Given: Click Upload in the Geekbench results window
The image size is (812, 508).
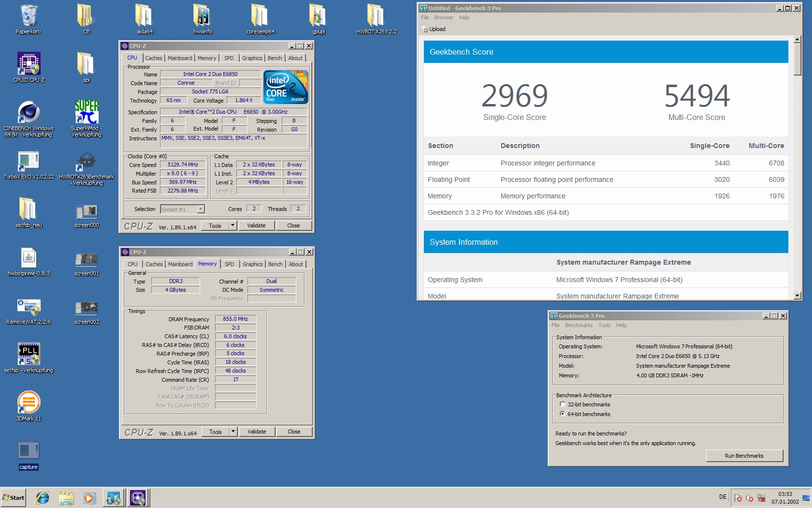Looking at the screenshot, I should [x=434, y=29].
